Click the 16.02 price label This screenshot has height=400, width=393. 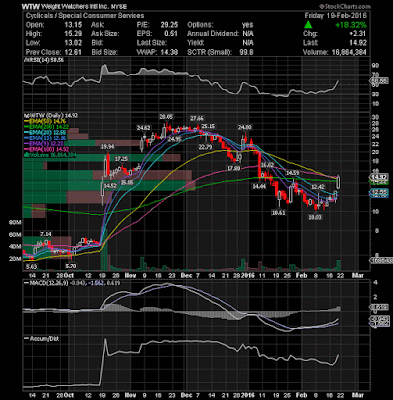click(267, 165)
